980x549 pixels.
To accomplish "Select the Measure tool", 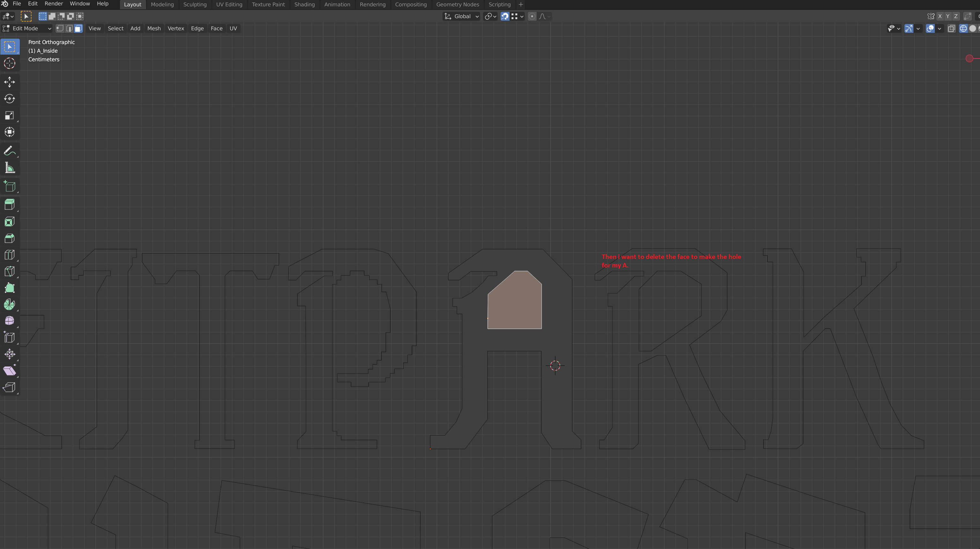I will (x=10, y=168).
